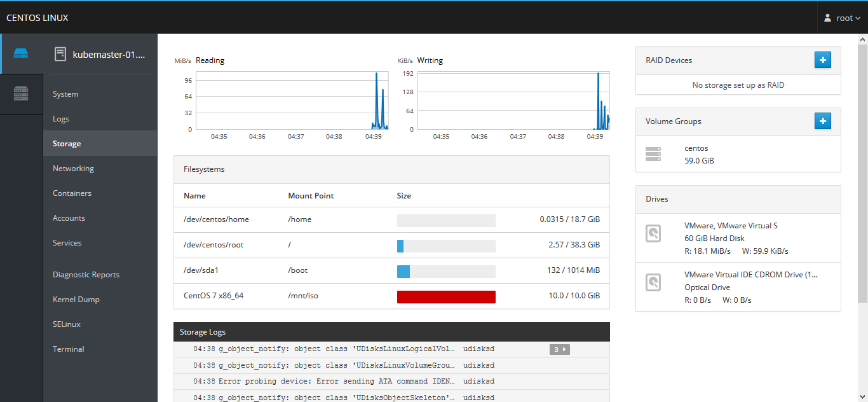
Task: Click the /boot usage bar
Action: tap(446, 272)
